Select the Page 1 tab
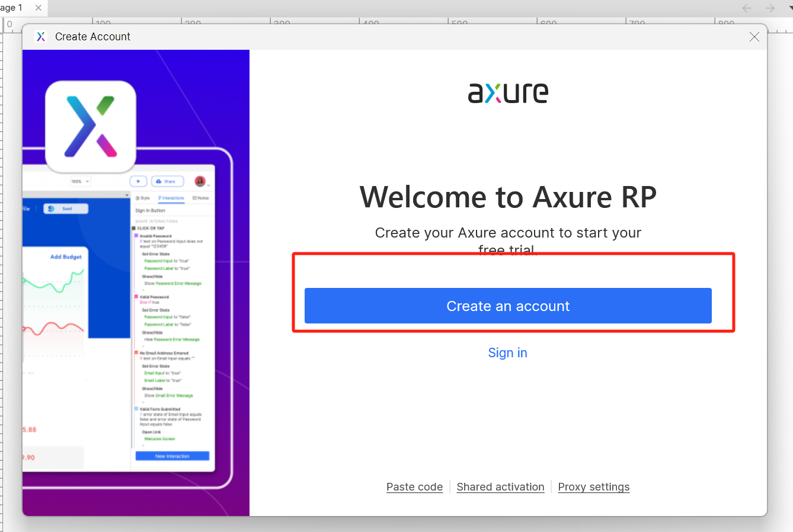The image size is (793, 532). [x=12, y=8]
